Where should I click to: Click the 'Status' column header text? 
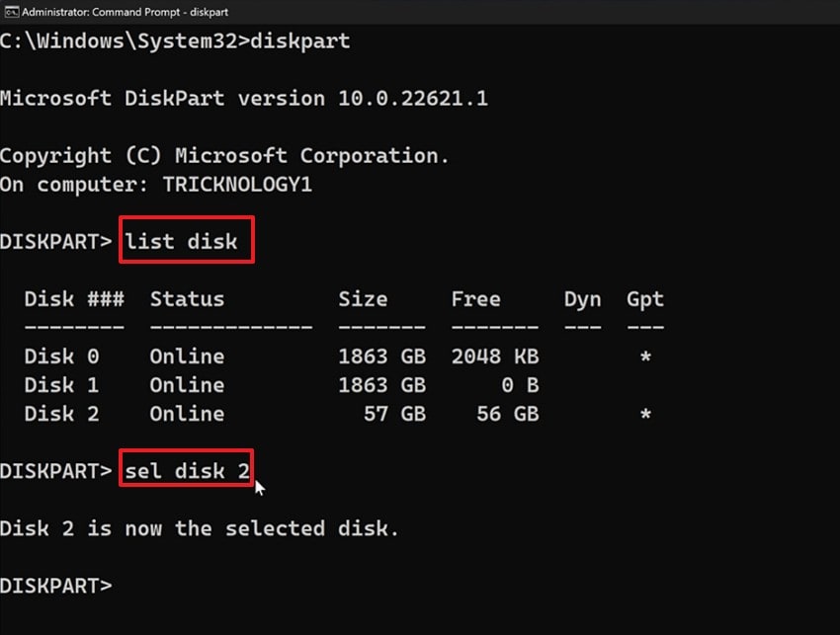(187, 298)
